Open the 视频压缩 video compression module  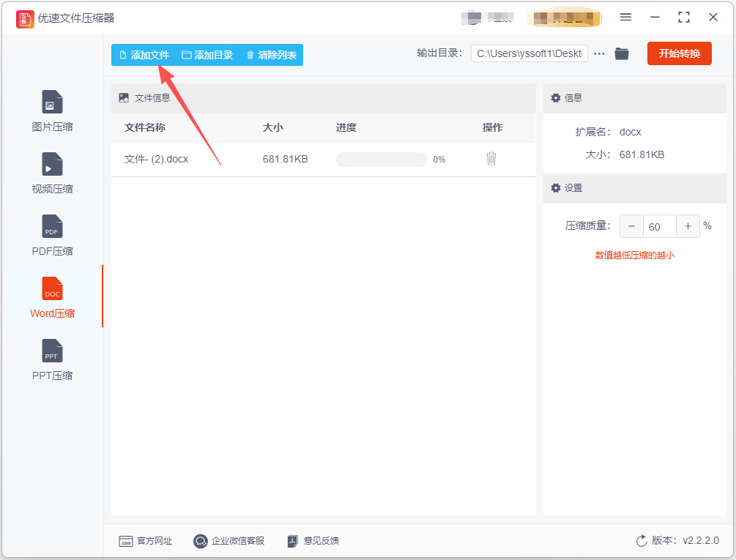tap(52, 173)
